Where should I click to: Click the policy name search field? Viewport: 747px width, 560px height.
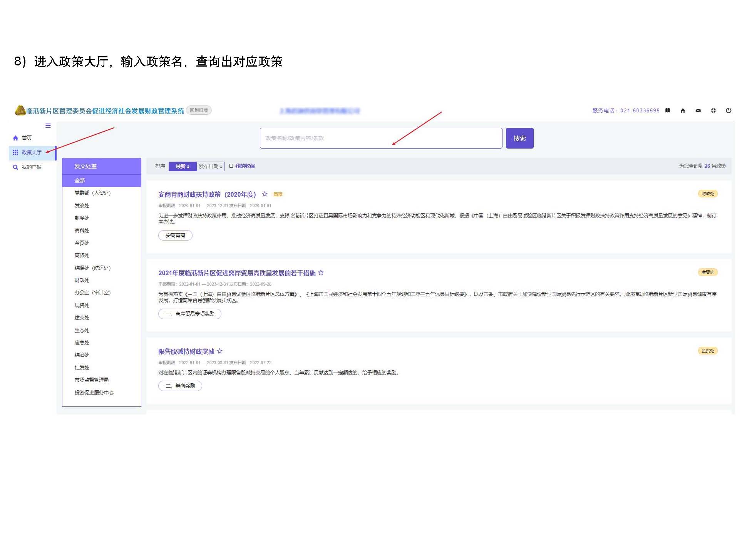click(x=381, y=138)
